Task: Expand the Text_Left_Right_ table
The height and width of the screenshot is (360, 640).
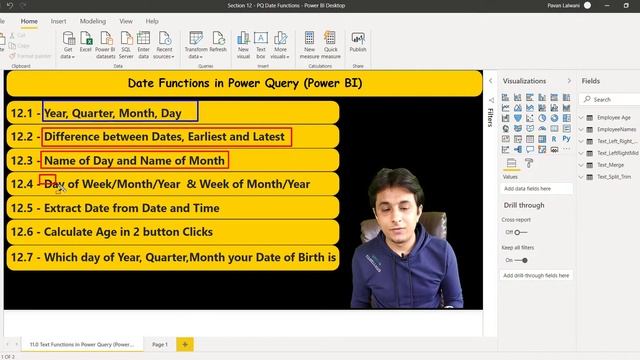Action: (x=581, y=141)
